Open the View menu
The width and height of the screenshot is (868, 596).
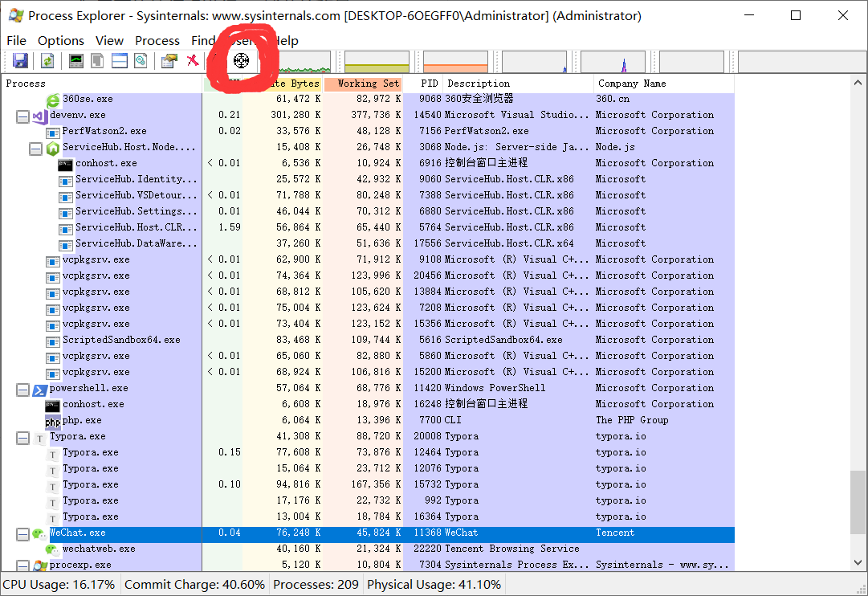110,40
